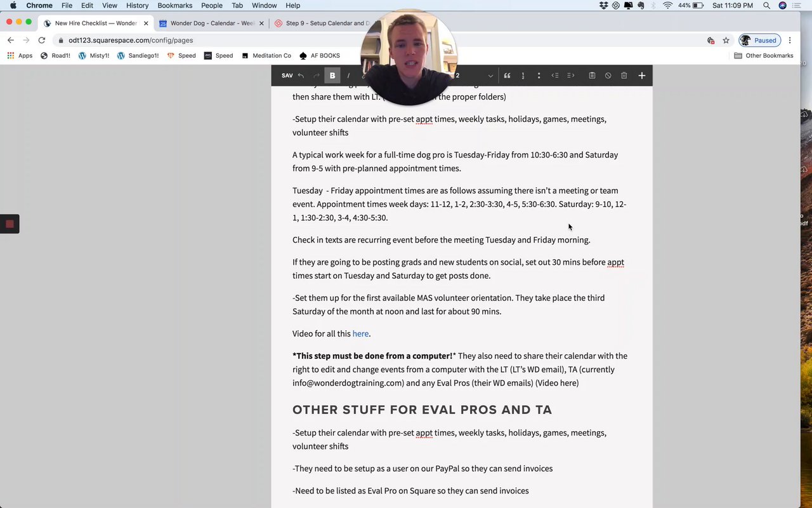Apply numbered list formatting

pyautogui.click(x=523, y=76)
